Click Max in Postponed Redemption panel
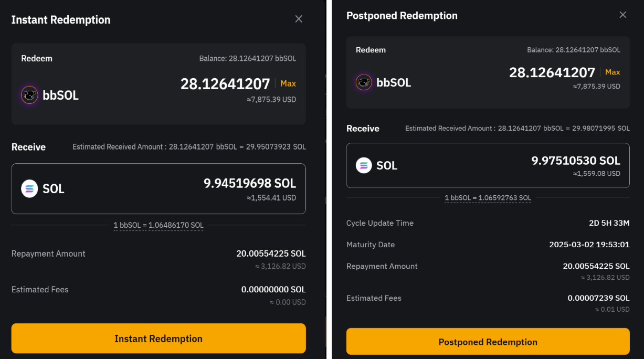Screen dimensions: 644x359 tap(613, 72)
